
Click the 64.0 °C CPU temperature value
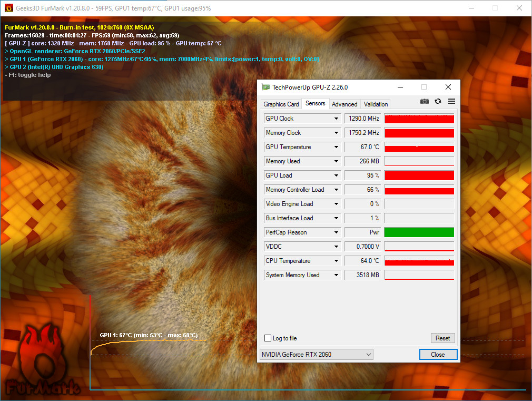pyautogui.click(x=363, y=261)
